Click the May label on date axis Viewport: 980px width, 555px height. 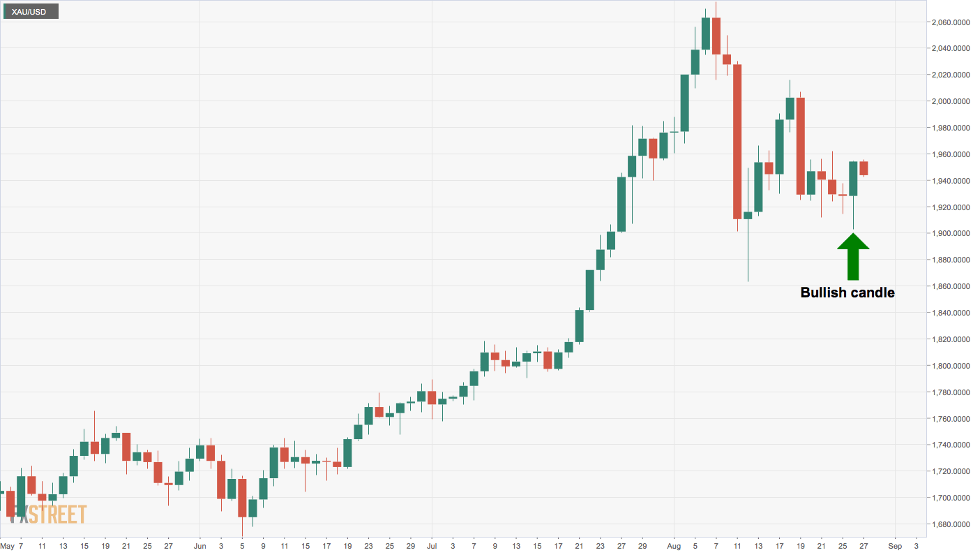pyautogui.click(x=8, y=546)
